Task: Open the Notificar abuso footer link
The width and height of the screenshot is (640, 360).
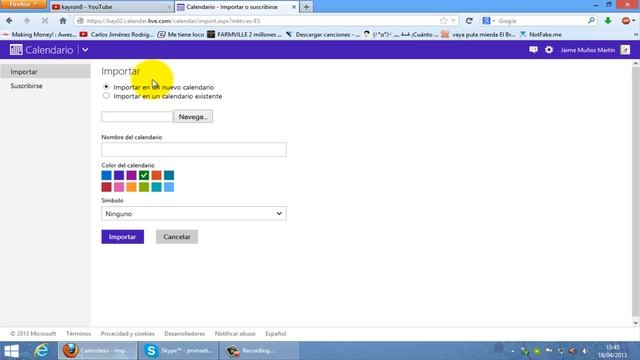Action: pos(235,333)
